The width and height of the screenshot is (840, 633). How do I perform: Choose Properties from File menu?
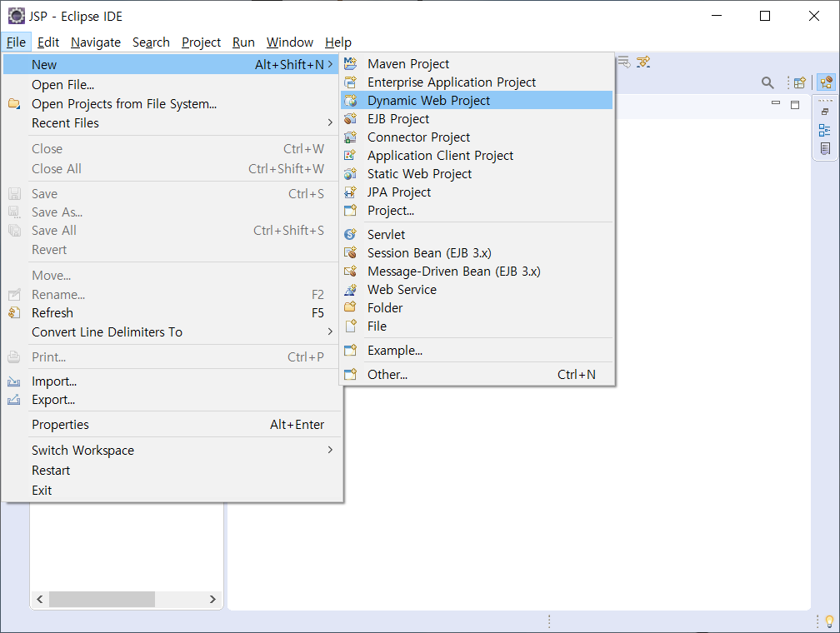click(172, 425)
